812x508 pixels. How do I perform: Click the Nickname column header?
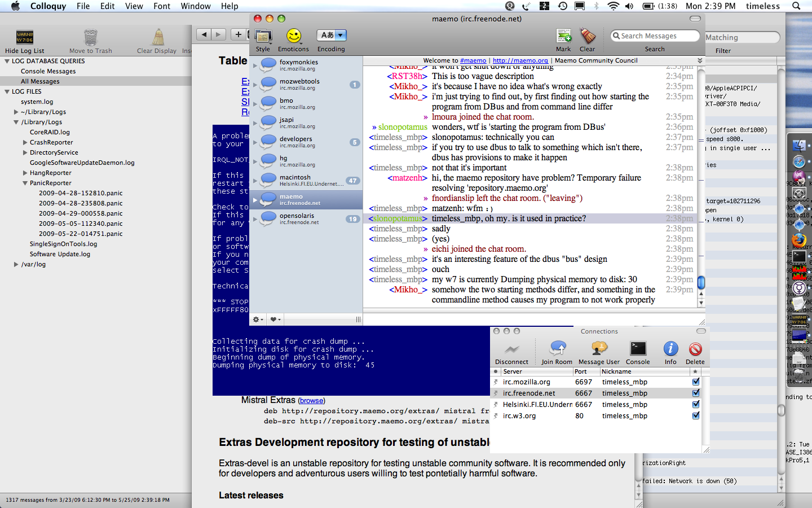click(x=645, y=371)
